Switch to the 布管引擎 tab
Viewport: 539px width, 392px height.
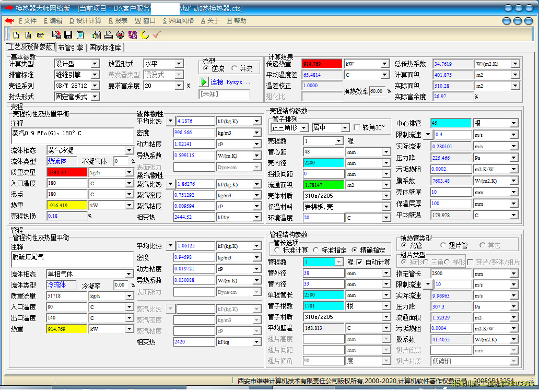pyautogui.click(x=71, y=47)
